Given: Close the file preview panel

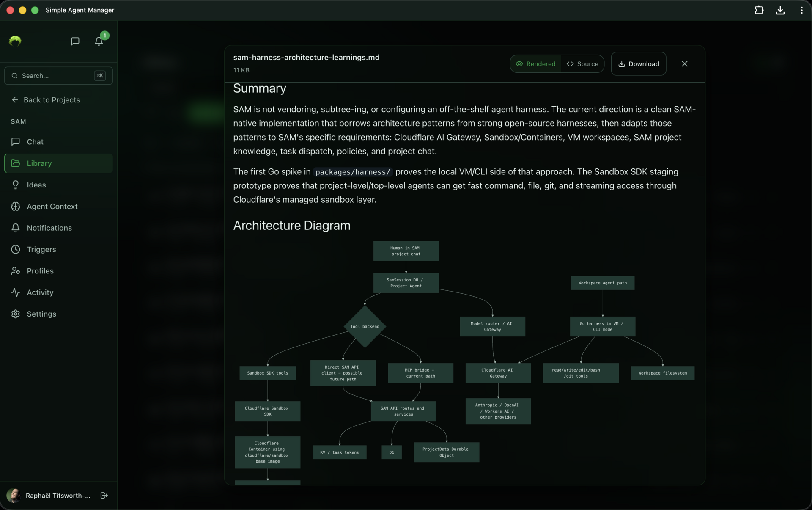Looking at the screenshot, I should (684, 64).
